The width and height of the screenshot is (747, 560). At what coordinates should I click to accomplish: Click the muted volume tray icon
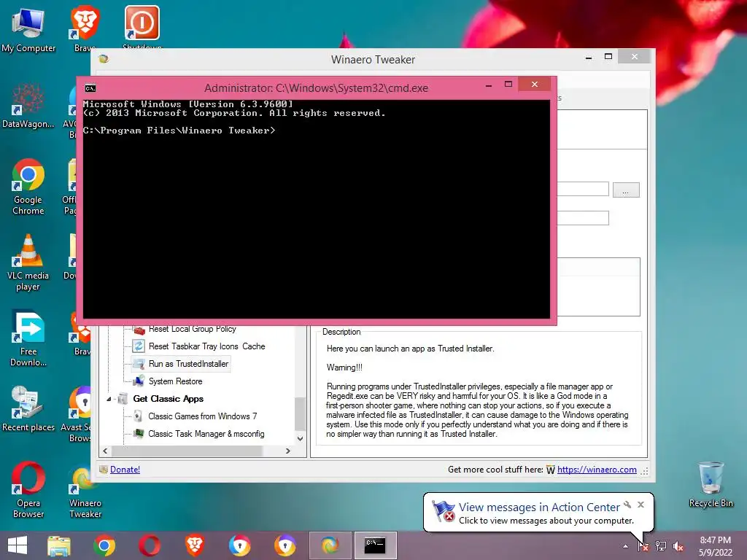678,546
